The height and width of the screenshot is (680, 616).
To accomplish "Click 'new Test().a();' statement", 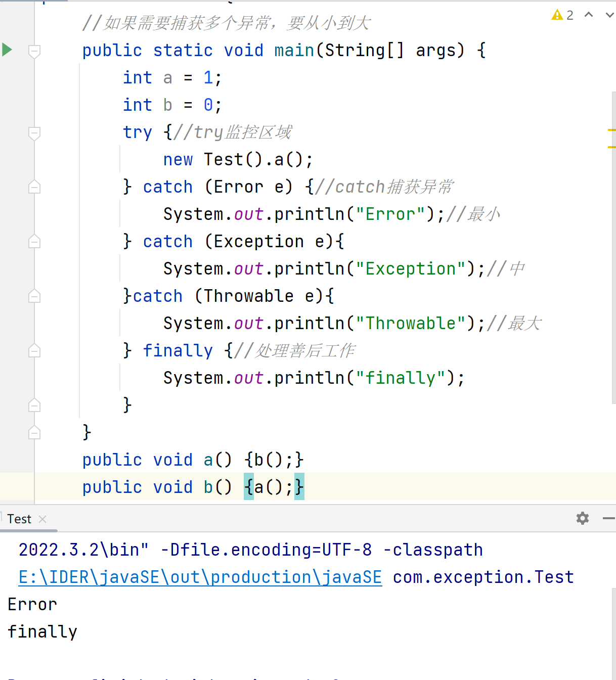I will 238,160.
